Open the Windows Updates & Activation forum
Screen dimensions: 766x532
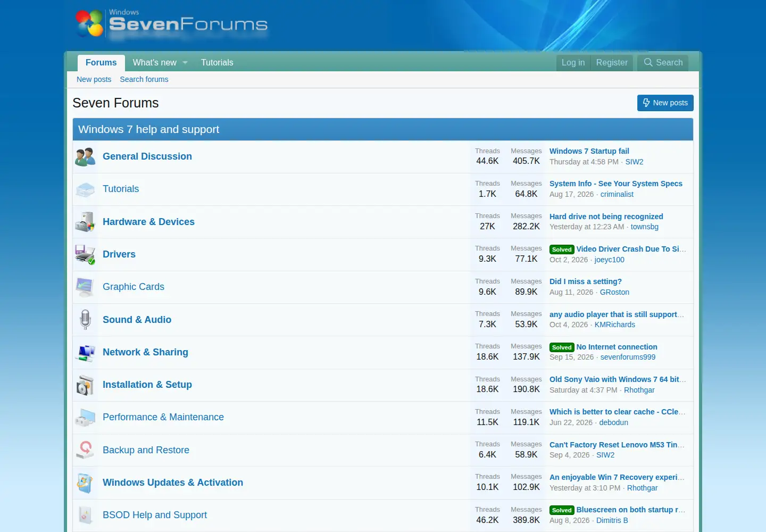173,483
